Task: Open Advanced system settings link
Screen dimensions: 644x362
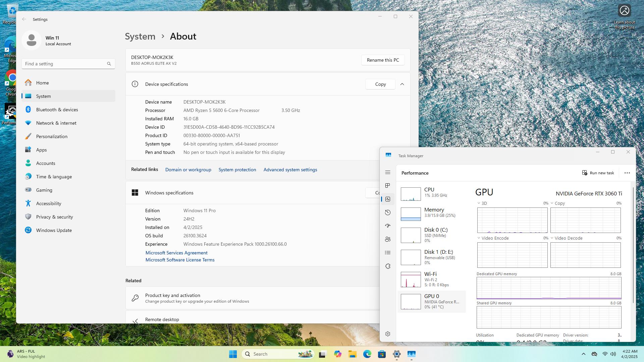Action: 290,170
